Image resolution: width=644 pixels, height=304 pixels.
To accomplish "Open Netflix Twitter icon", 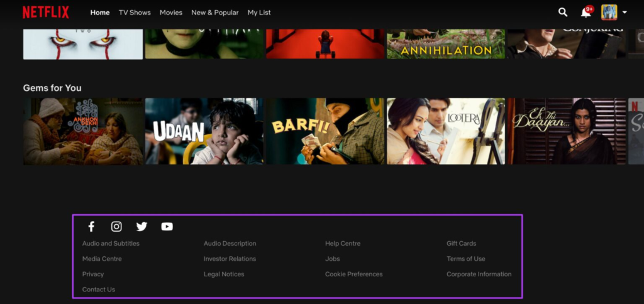I will tap(142, 227).
